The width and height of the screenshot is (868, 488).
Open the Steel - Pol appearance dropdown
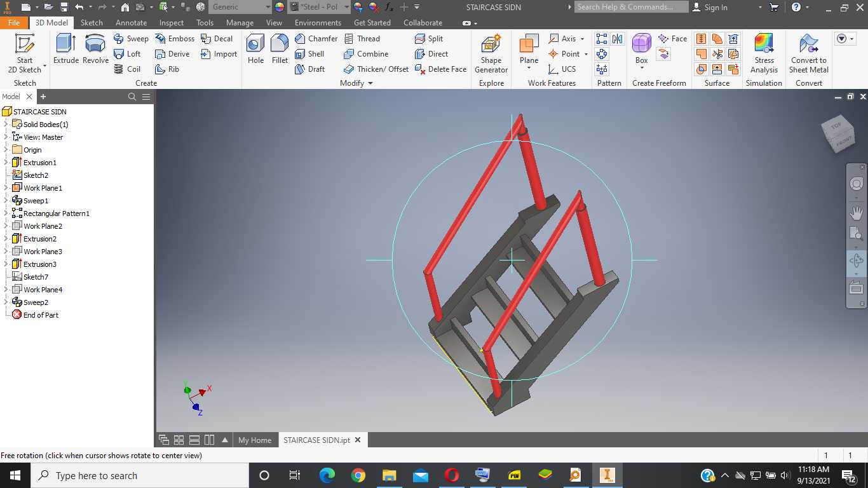click(x=319, y=7)
